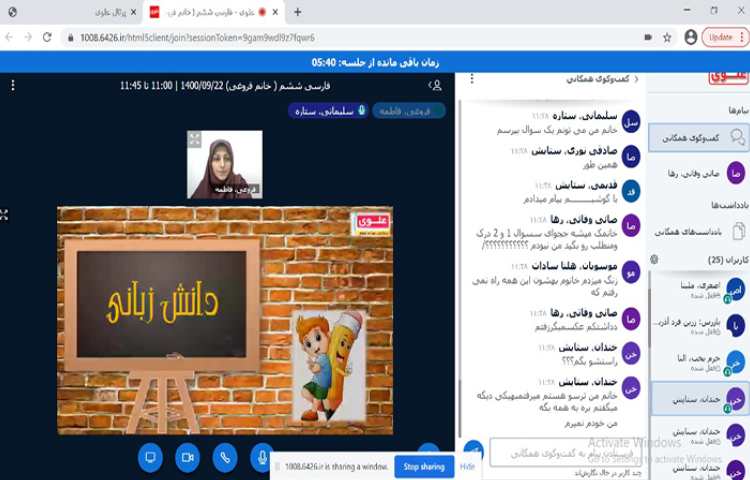Image resolution: width=750 pixels, height=480 pixels.
Task: Bookmark this page with the star icon
Action: click(667, 37)
